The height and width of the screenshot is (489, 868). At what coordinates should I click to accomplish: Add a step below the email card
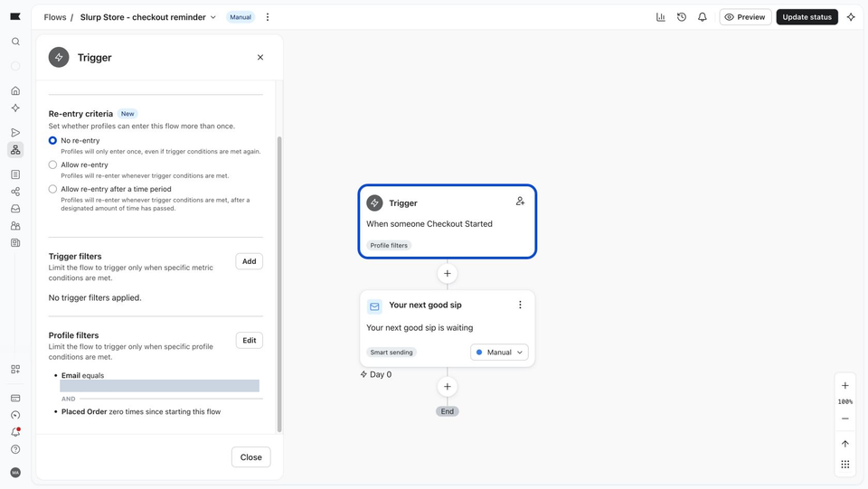point(448,387)
